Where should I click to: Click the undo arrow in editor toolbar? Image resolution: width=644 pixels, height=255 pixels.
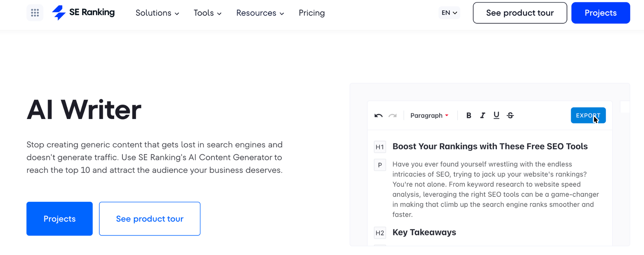[x=378, y=115]
